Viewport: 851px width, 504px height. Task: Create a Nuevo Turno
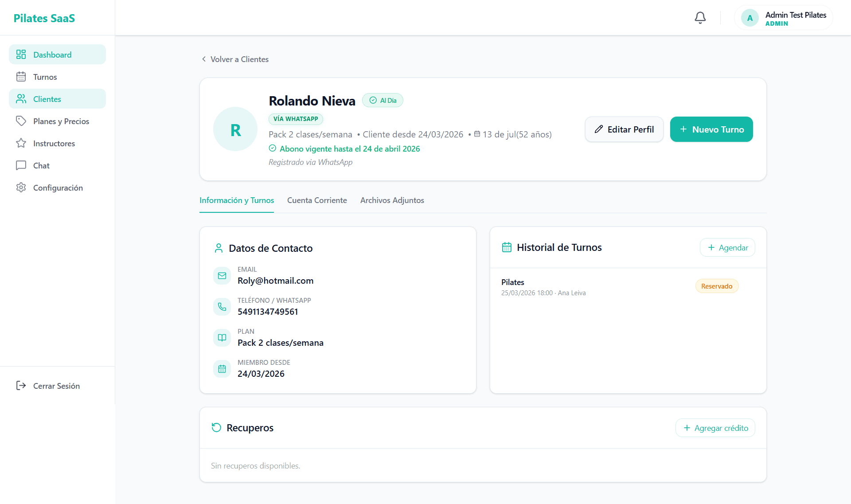[711, 129]
